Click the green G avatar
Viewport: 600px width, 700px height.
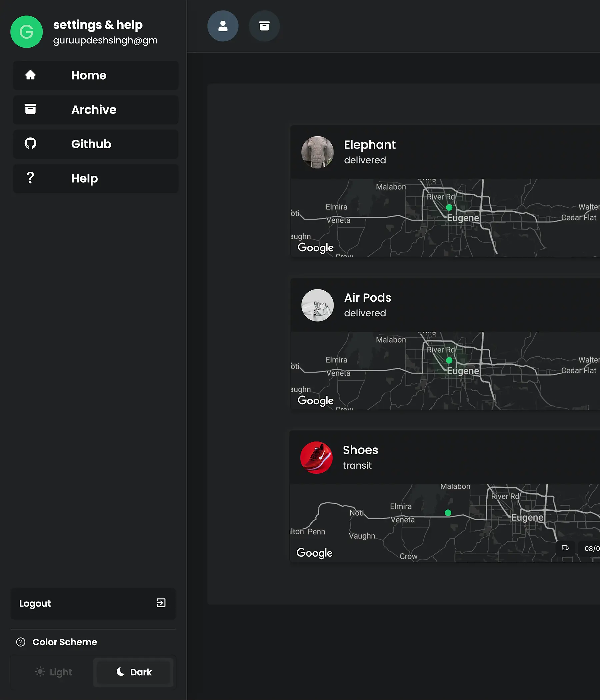click(27, 32)
